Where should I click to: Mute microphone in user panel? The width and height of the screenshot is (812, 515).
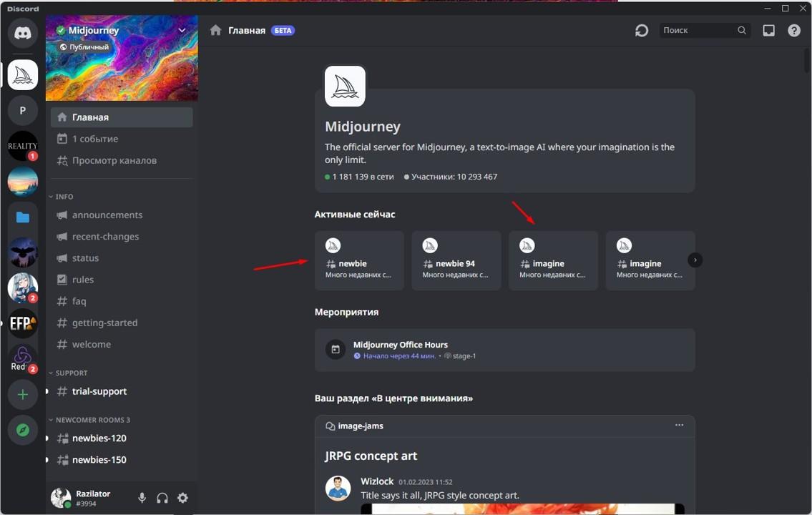(x=142, y=498)
